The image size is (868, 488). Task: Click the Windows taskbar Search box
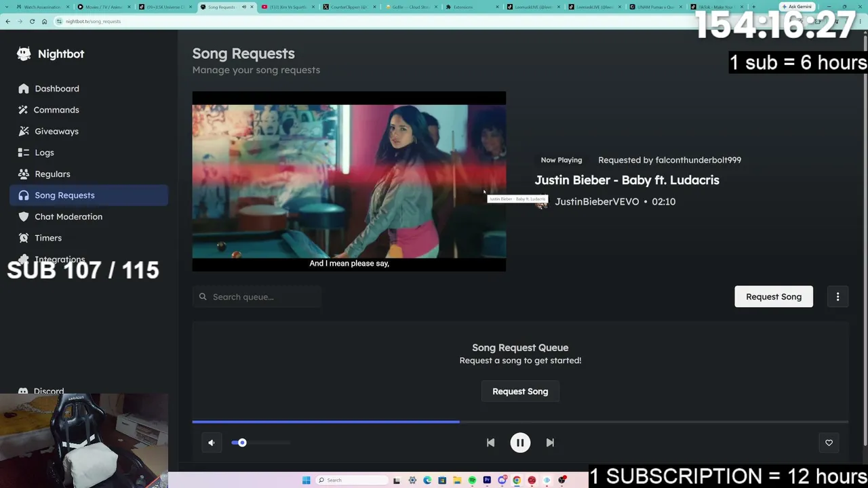click(351, 481)
